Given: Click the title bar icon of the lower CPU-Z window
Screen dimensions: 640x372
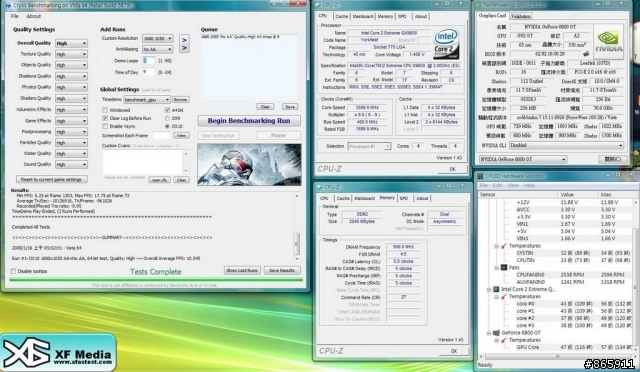Looking at the screenshot, I should click(x=318, y=187).
